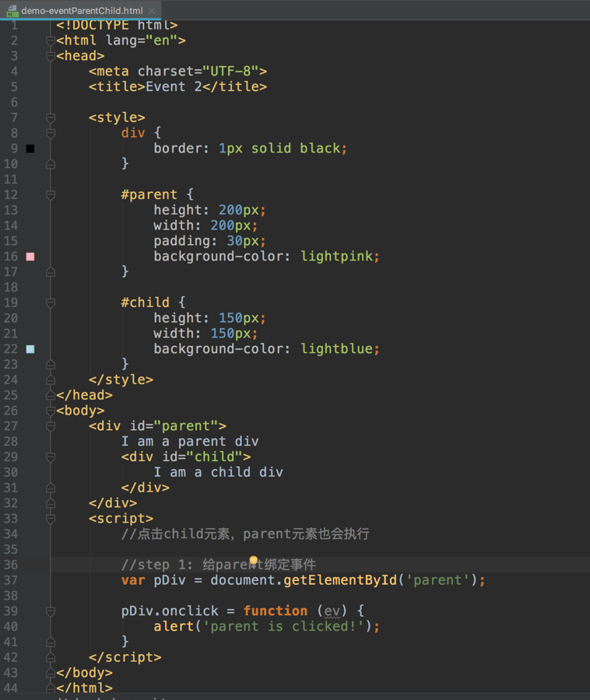Click closing html fold marker on line 44
Screen dimensions: 590x700
[51, 688]
